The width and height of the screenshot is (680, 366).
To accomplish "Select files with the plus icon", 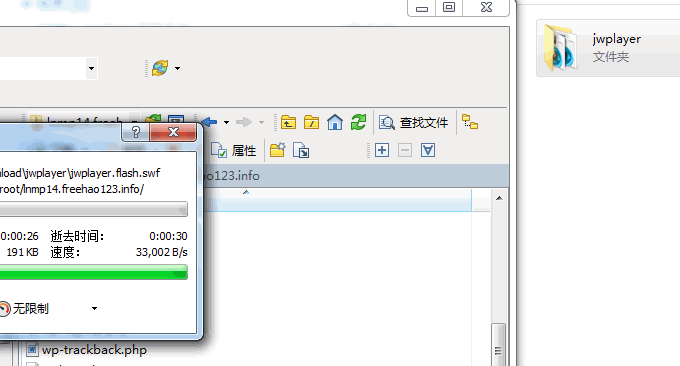I will pyautogui.click(x=382, y=150).
